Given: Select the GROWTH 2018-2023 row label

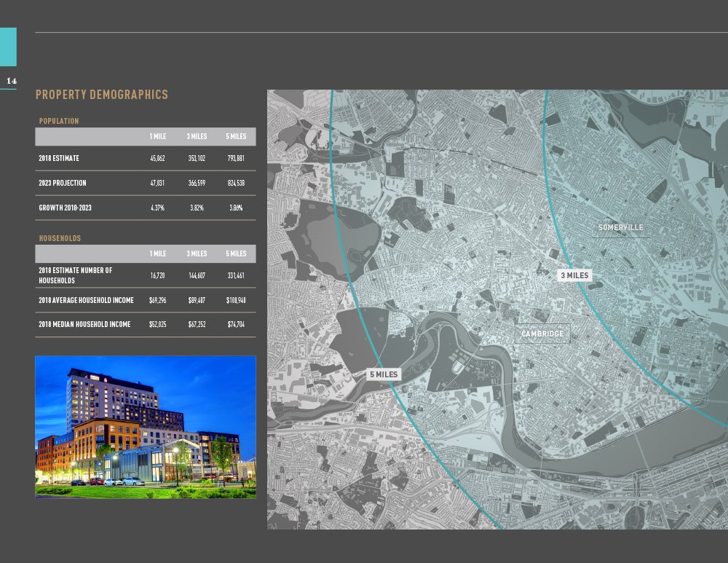Looking at the screenshot, I should point(65,208).
